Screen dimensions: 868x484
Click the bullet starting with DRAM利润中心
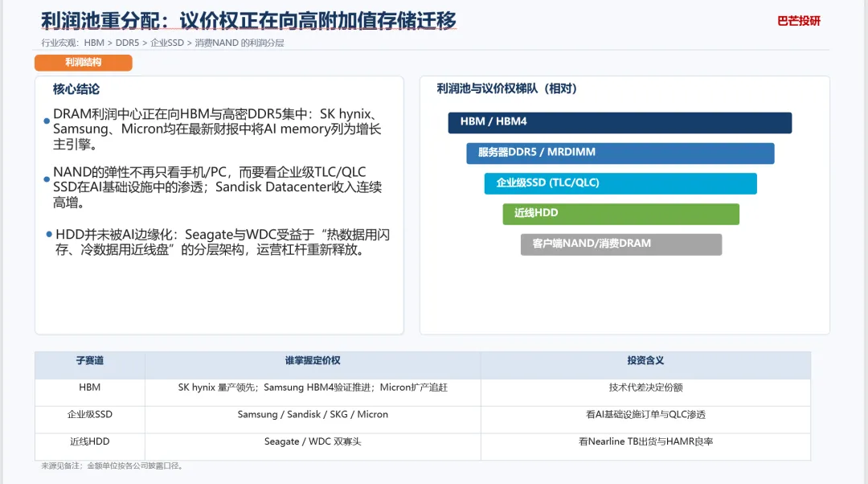tap(217, 129)
